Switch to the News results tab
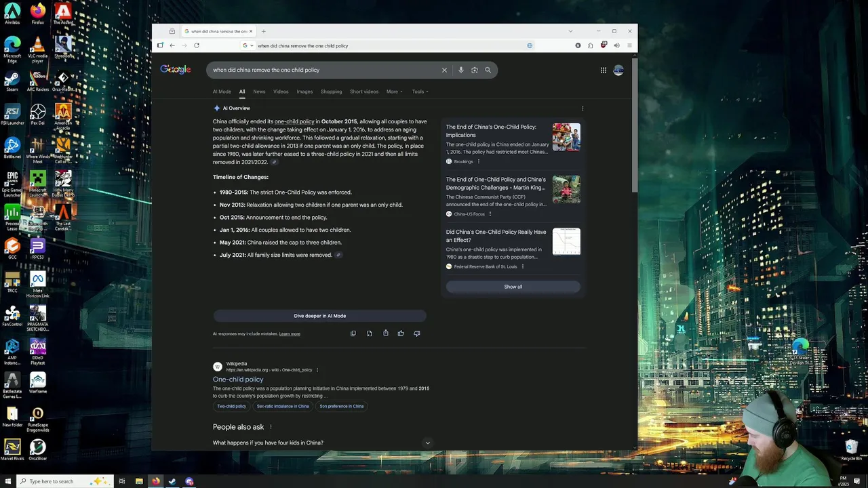 point(259,91)
